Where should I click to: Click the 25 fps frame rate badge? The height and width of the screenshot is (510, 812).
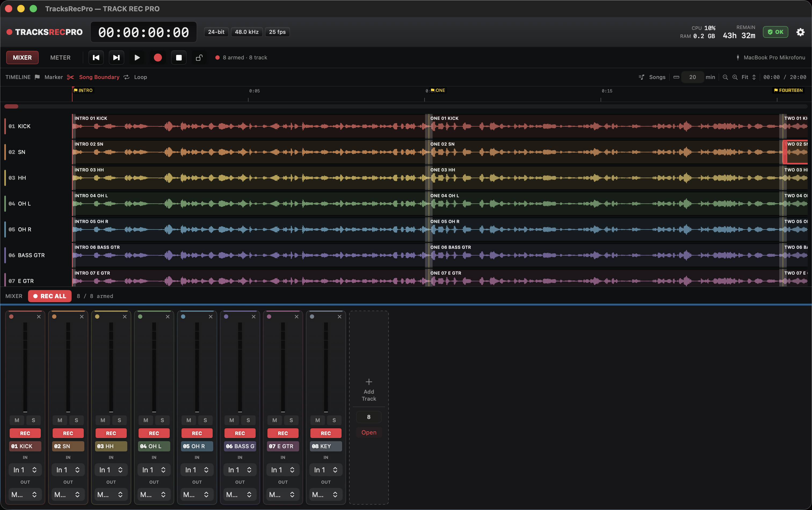[x=277, y=32]
